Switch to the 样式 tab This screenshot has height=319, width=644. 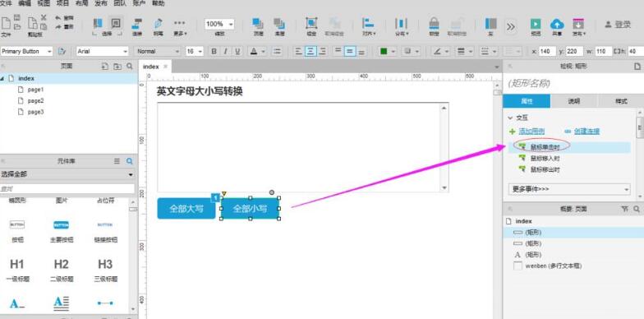pyautogui.click(x=621, y=101)
